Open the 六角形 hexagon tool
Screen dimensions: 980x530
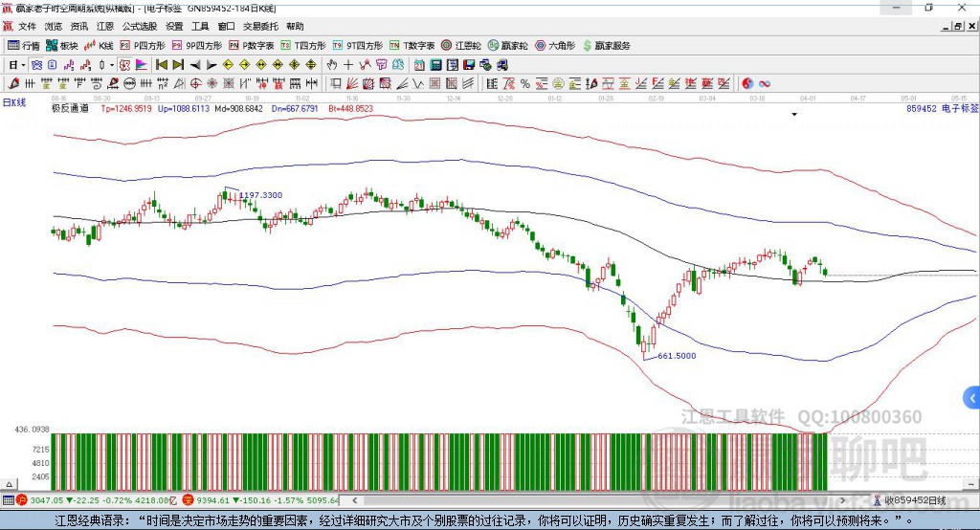click(555, 46)
